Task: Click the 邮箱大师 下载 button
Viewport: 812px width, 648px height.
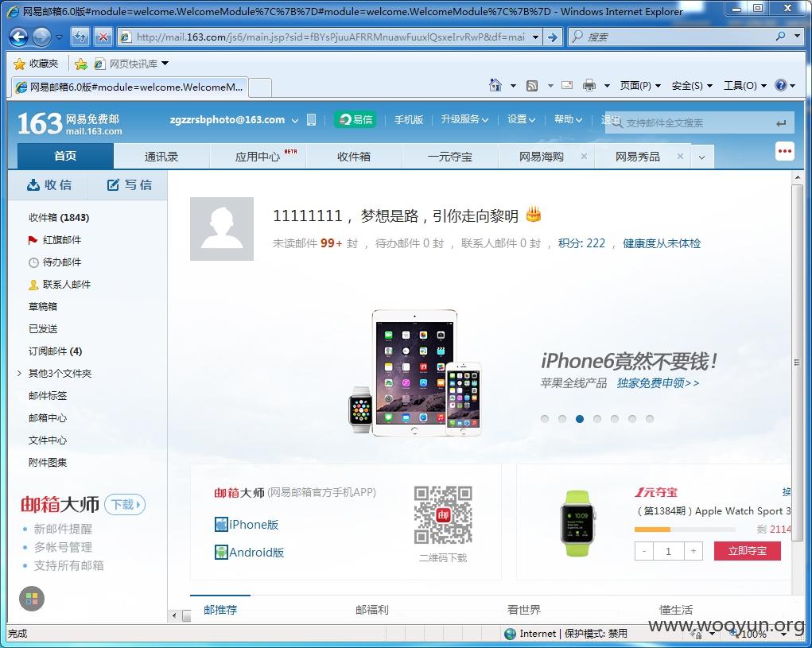Action: [x=125, y=505]
